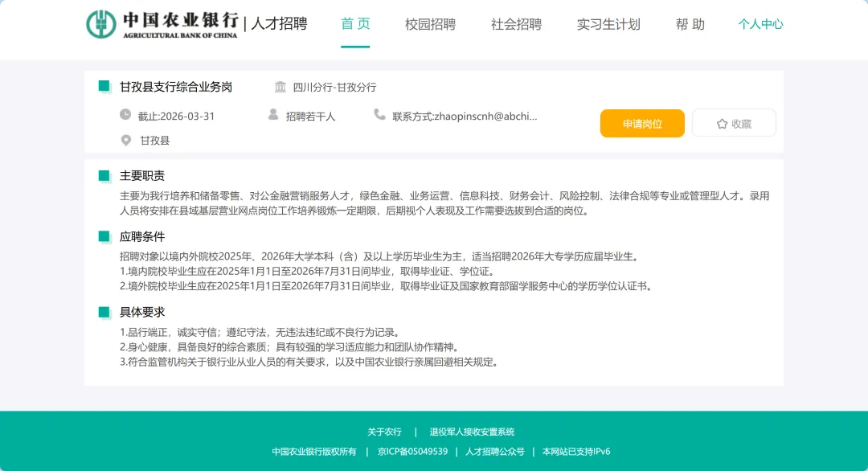Click the clock icon beside 截止 date

click(x=125, y=115)
